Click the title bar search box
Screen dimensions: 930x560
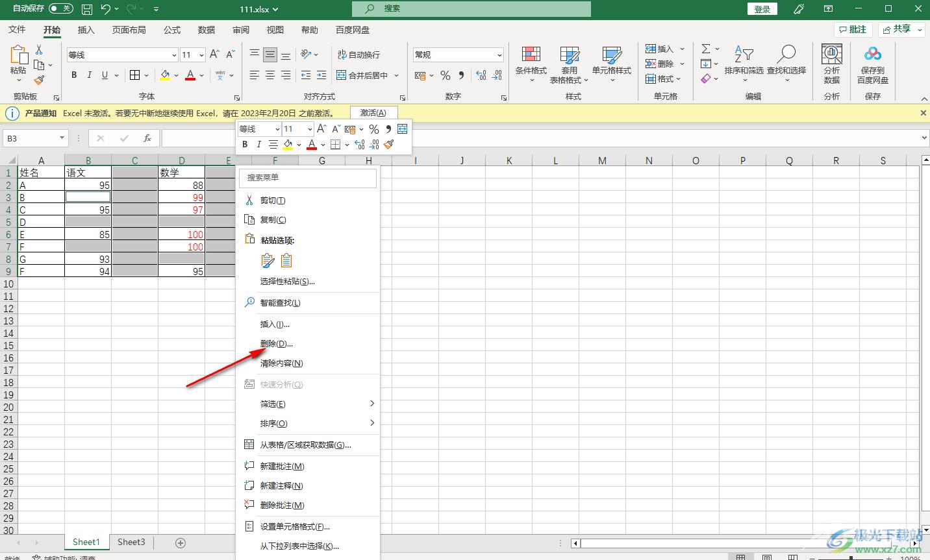coord(471,9)
